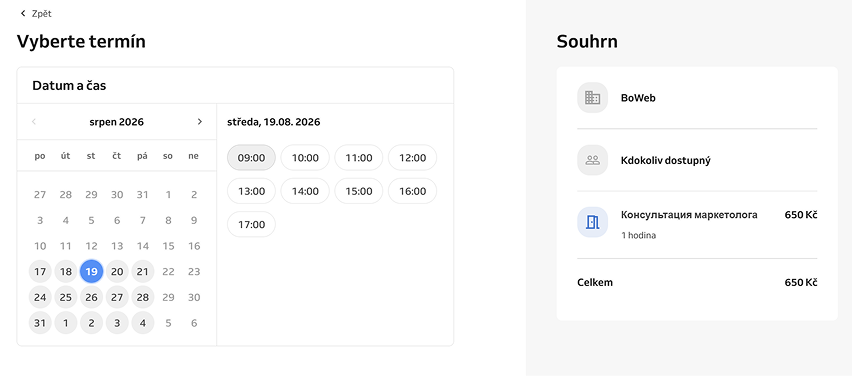Select date 19 in the calendar

click(x=91, y=272)
